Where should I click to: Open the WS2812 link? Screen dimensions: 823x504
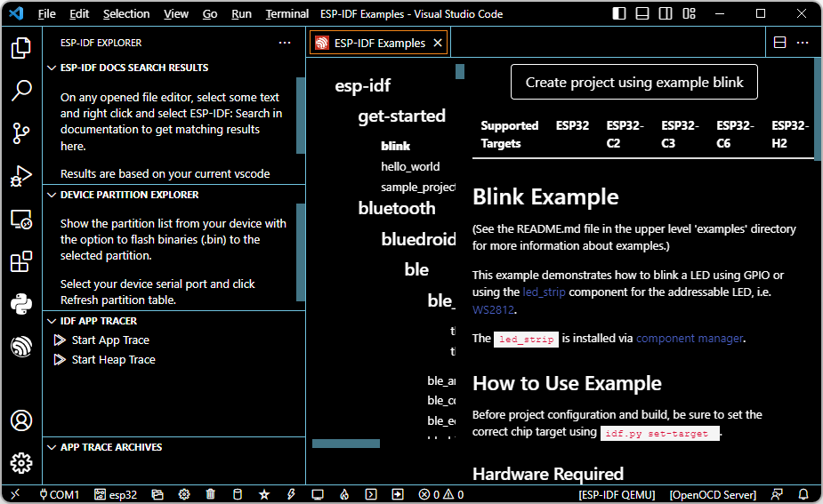(493, 309)
